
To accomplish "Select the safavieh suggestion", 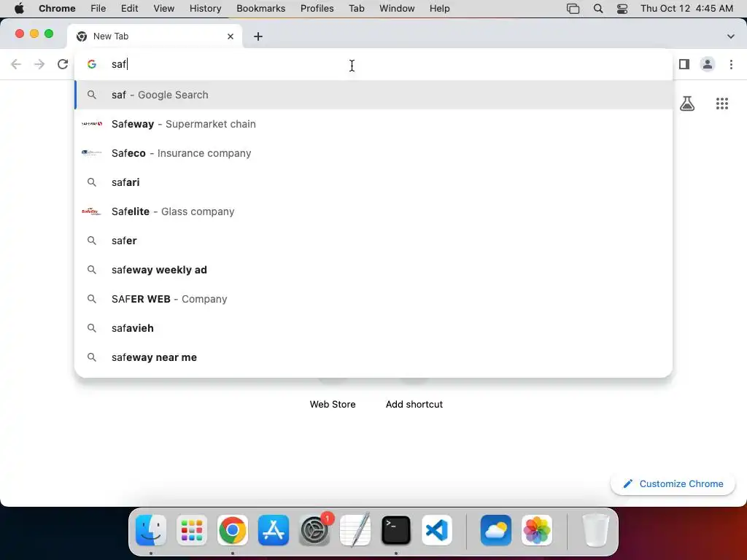I will 373,328.
